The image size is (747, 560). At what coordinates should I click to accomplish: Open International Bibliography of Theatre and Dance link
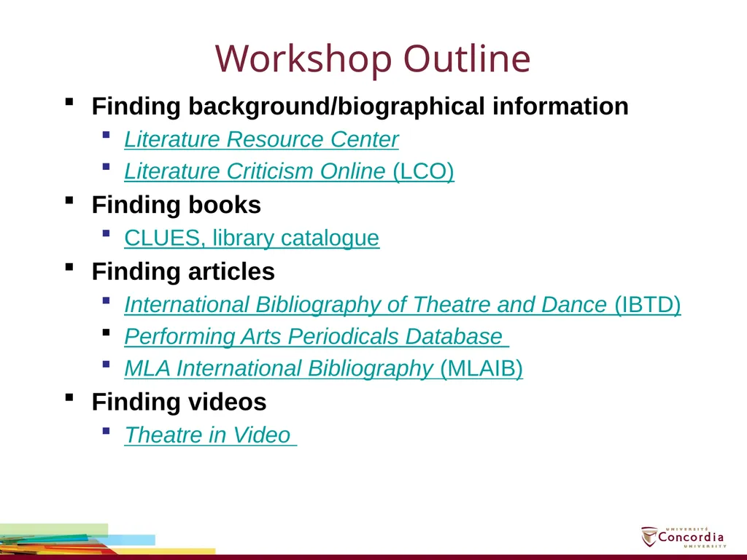403,305
